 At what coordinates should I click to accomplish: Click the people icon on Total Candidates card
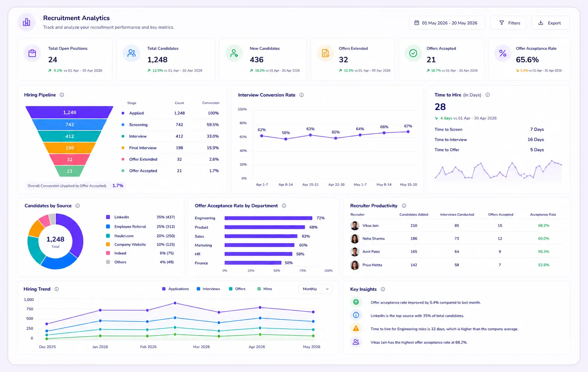tap(131, 53)
